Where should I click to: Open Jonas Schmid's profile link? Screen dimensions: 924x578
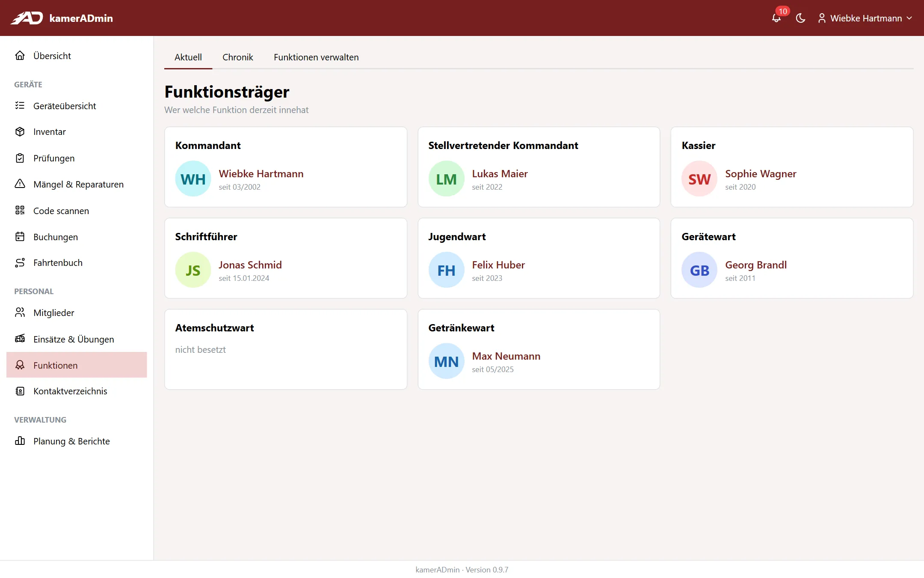tap(250, 265)
